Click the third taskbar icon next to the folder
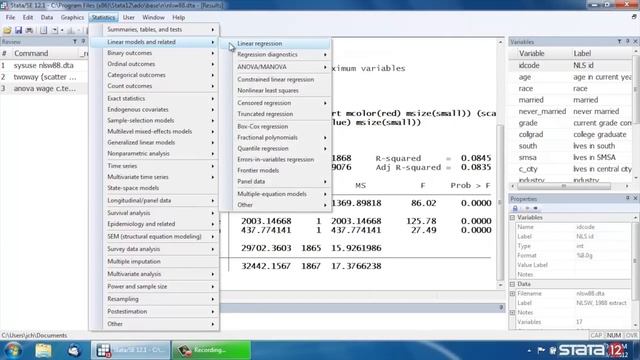Image resolution: width=640 pixels, height=360 pixels. (73, 350)
